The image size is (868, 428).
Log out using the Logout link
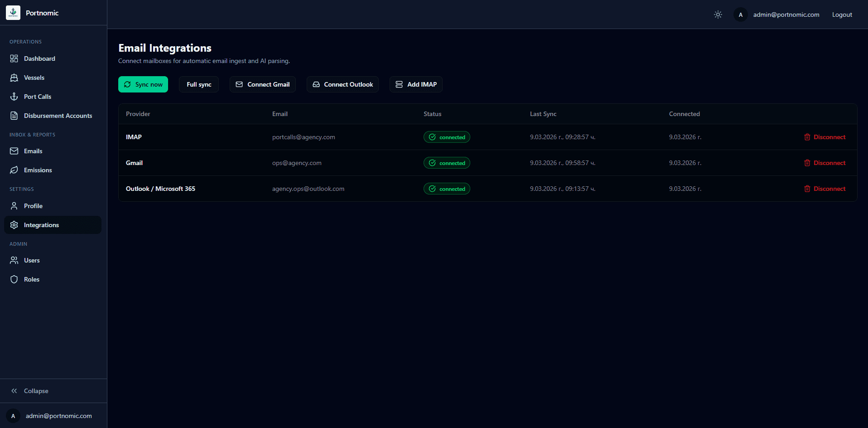pos(842,15)
